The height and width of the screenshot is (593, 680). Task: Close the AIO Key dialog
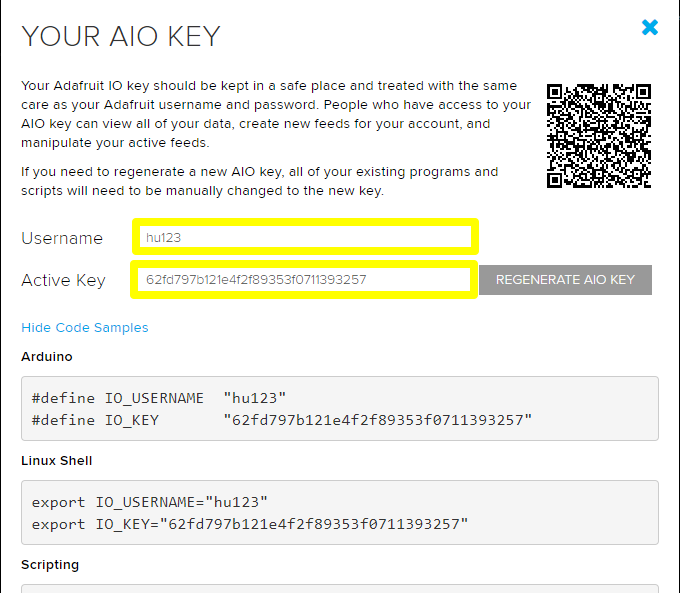click(650, 28)
